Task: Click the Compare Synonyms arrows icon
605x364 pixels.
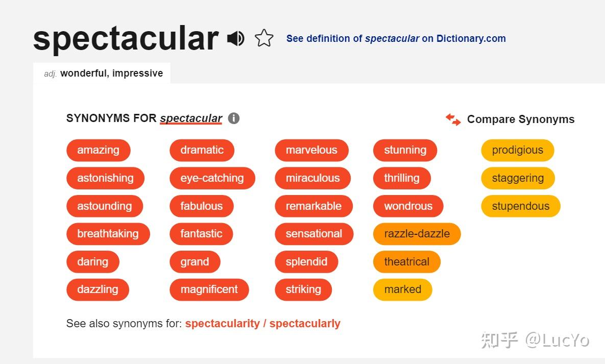Action: point(453,119)
